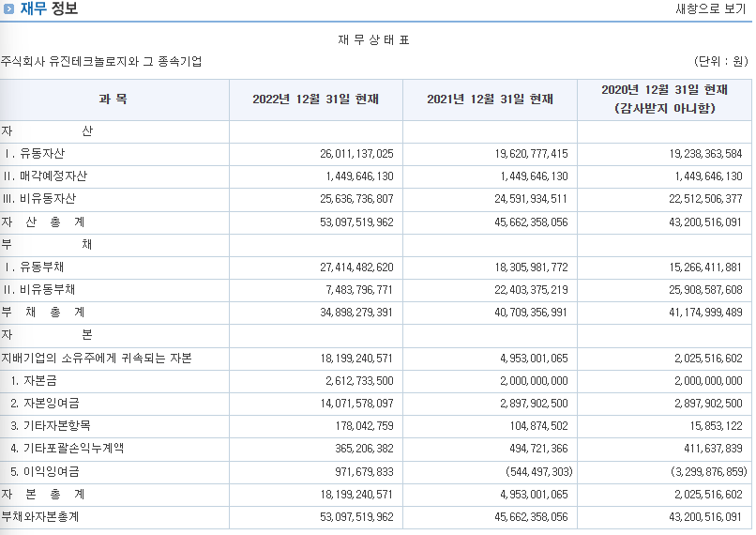Select value 34,898,279,391 for 부채총계
Image resolution: width=756 pixels, height=535 pixels.
tap(356, 313)
